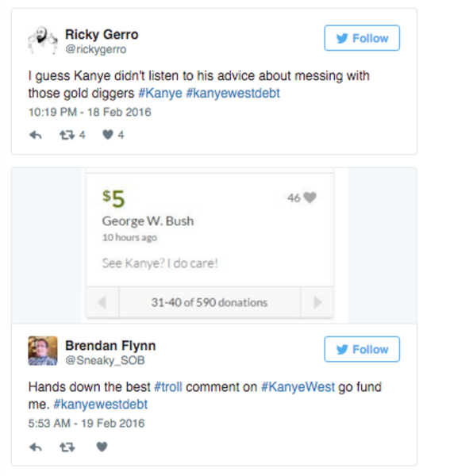450x476 pixels.
Task: Open #kanyewestdebt hashtag in Brendan's tweet
Action: pos(101,405)
